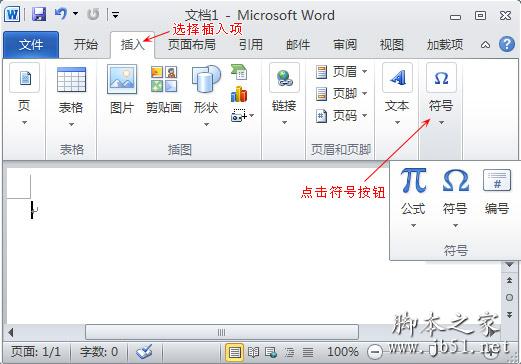Click 字数: 0 word count
This screenshot has width=521, height=364.
coord(99,352)
